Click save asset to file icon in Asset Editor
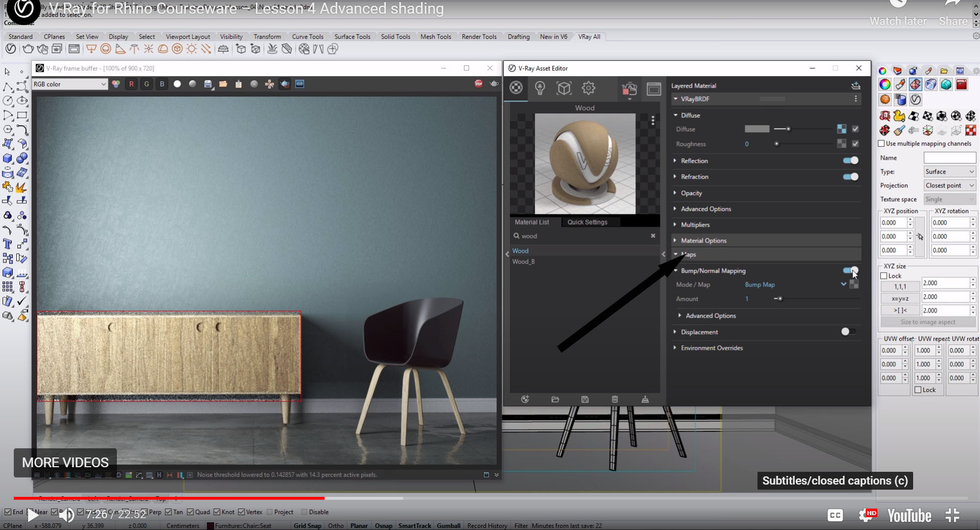The width and height of the screenshot is (980, 530). pyautogui.click(x=585, y=399)
